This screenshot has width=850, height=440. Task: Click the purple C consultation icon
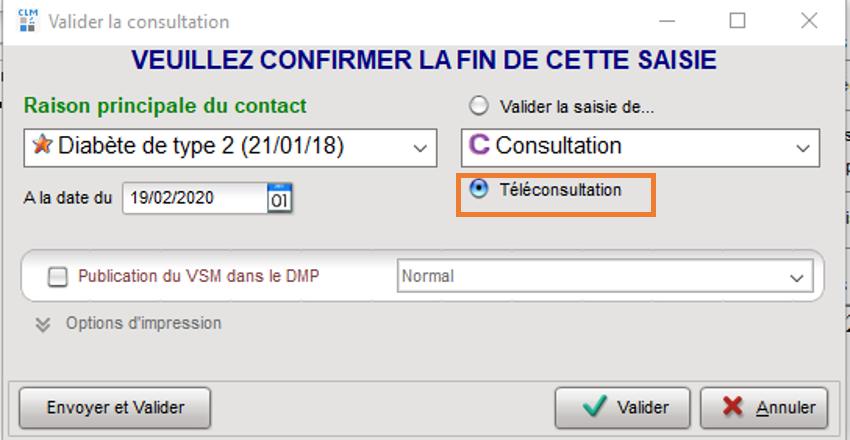(479, 146)
